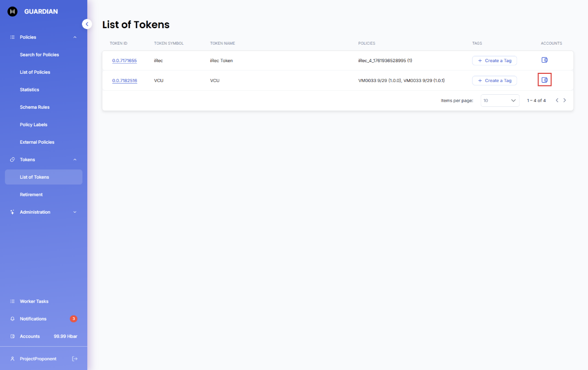Create a Tag for VCU token
This screenshot has width=588, height=370.
[494, 81]
